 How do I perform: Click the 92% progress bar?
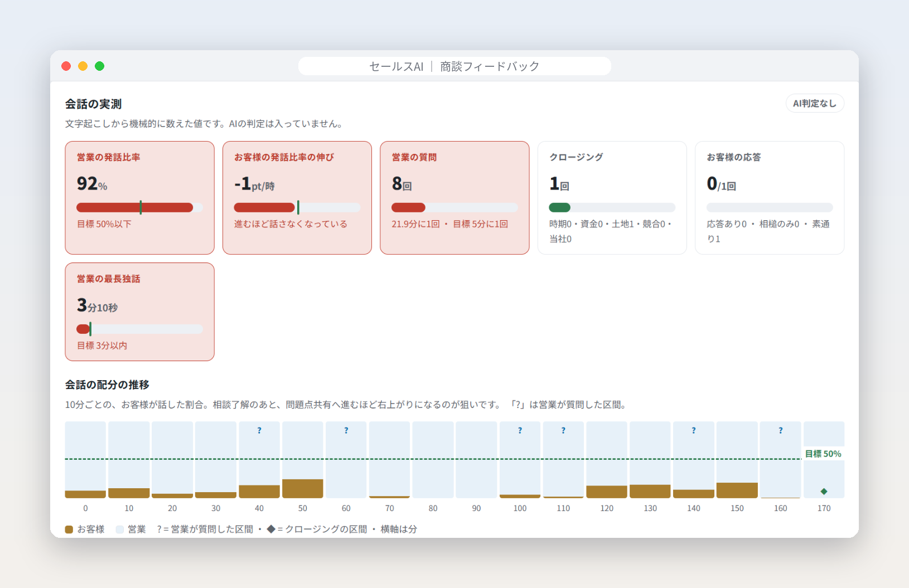[x=139, y=207]
